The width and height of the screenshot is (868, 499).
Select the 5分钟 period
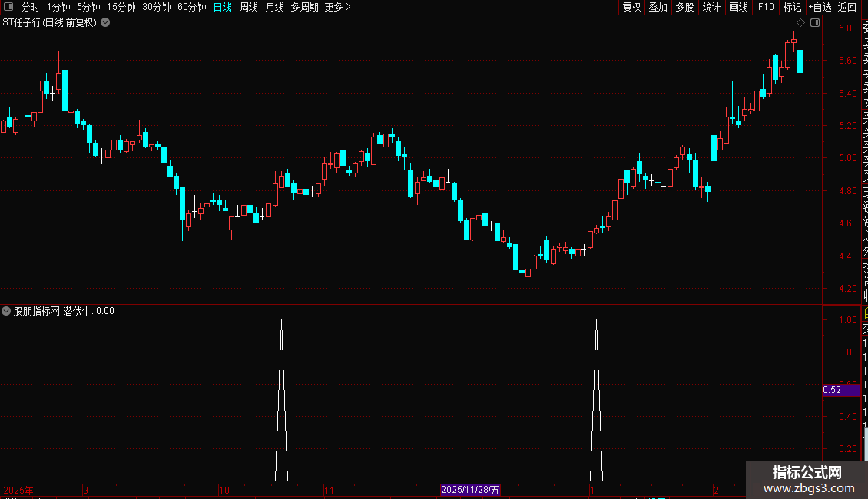88,7
